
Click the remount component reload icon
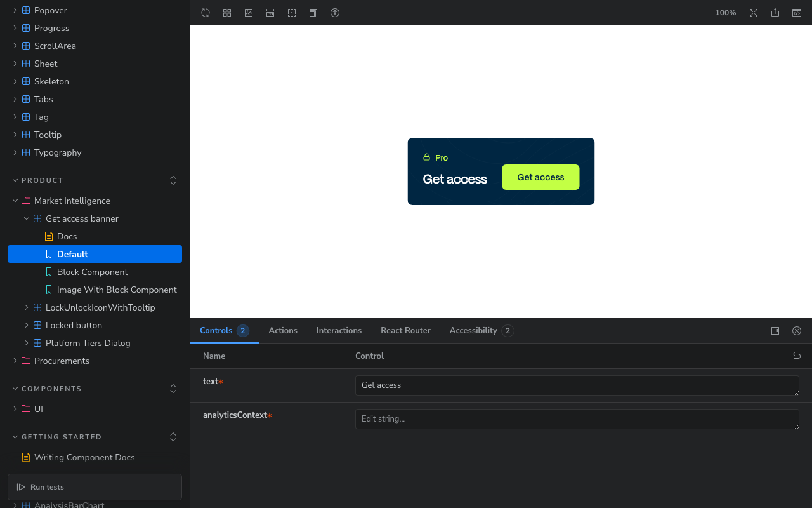coord(206,13)
